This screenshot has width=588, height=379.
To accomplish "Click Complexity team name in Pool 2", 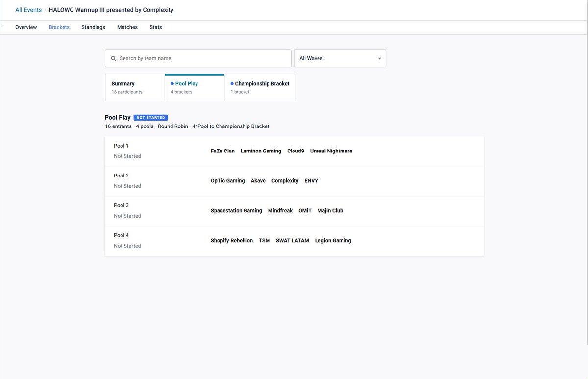I will (x=285, y=181).
